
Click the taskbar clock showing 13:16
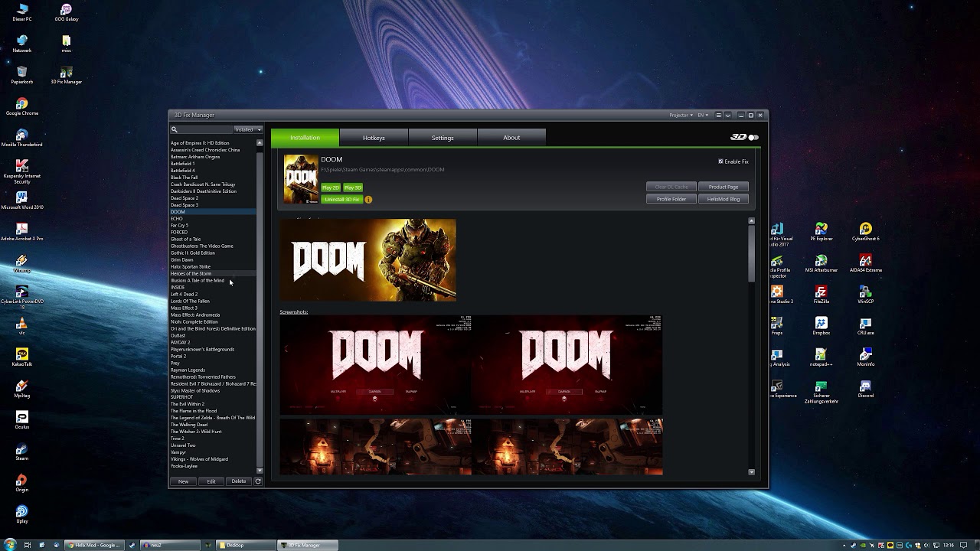tap(949, 545)
